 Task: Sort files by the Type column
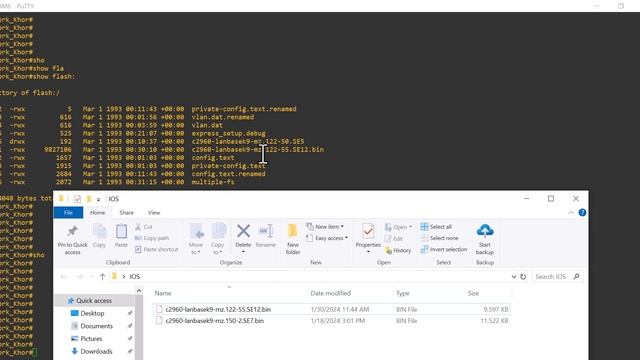(402, 293)
